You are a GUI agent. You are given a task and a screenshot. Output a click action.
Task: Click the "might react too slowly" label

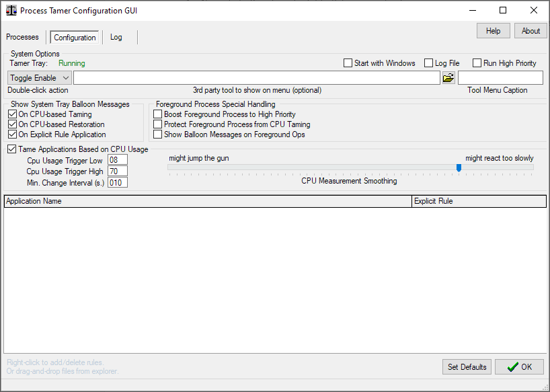click(x=500, y=158)
